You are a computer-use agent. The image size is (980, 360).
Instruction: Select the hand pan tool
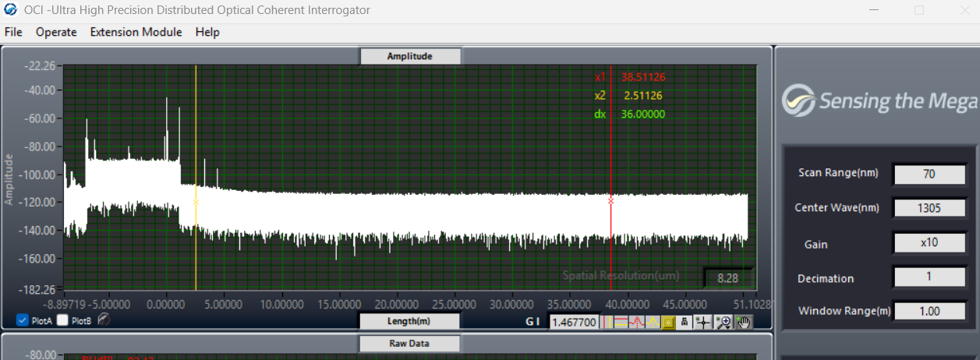pyautogui.click(x=742, y=322)
